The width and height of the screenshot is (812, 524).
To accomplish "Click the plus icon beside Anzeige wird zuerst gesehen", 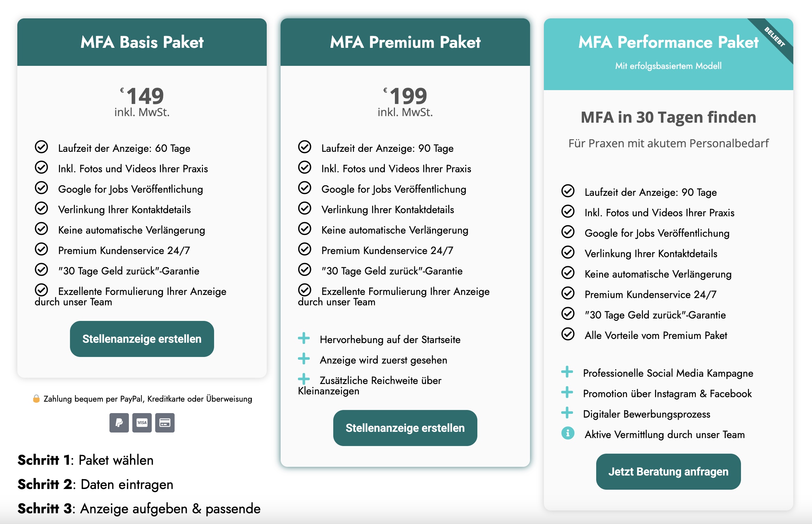I will click(x=304, y=359).
